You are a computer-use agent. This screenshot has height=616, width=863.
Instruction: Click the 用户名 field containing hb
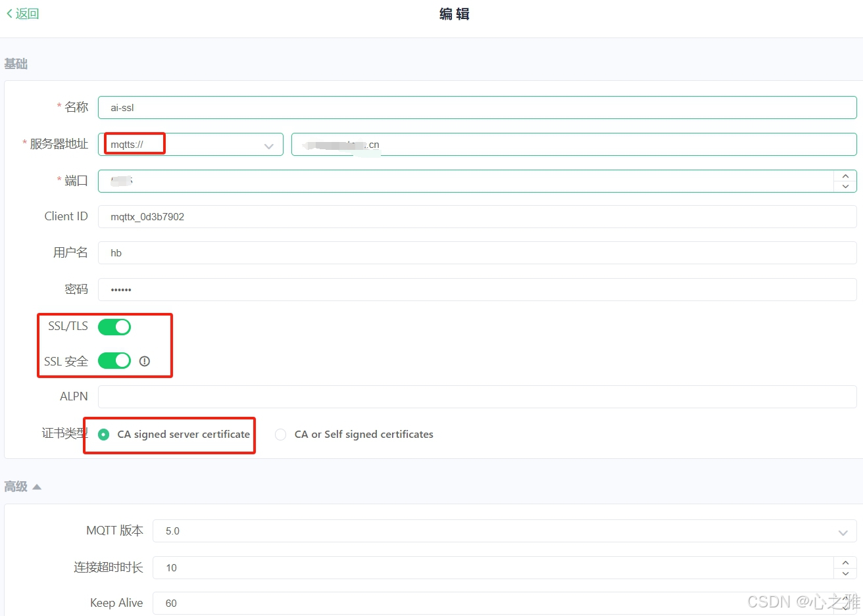coord(477,253)
